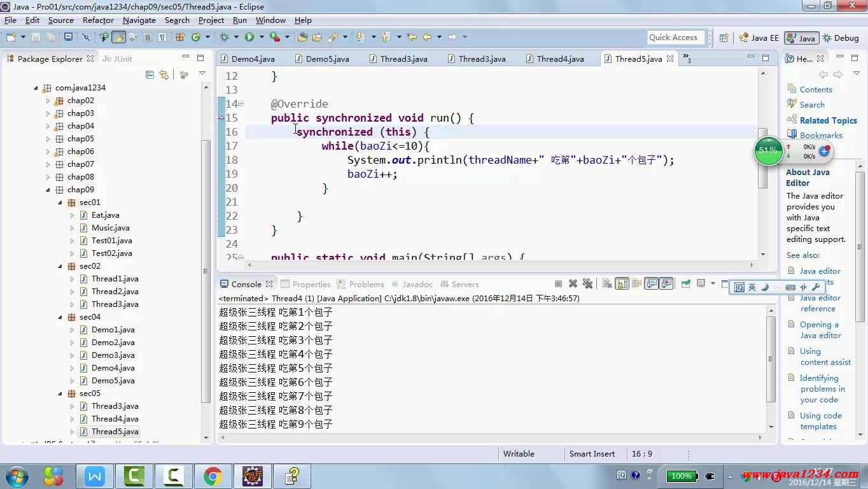Click Remove Launch icon in Console

click(573, 284)
